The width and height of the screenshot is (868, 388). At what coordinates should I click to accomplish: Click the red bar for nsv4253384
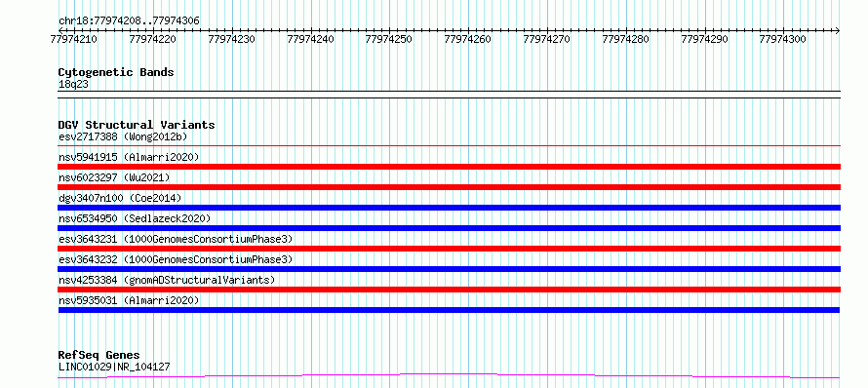click(449, 290)
